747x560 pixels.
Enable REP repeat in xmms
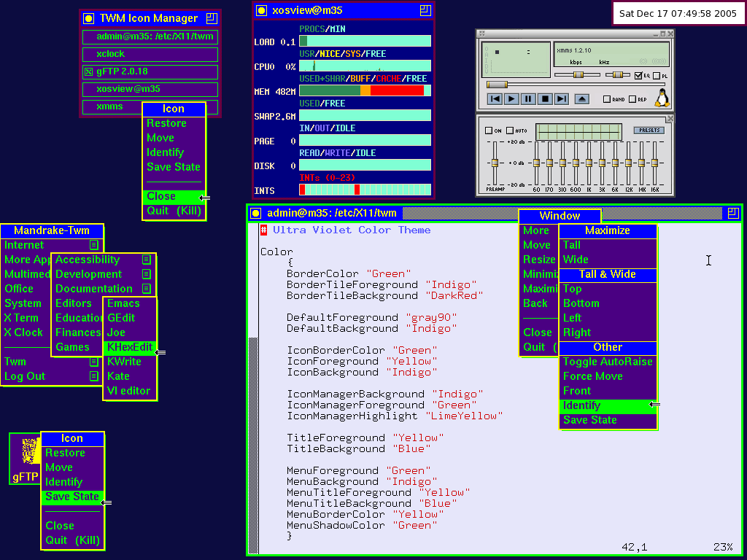click(632, 99)
